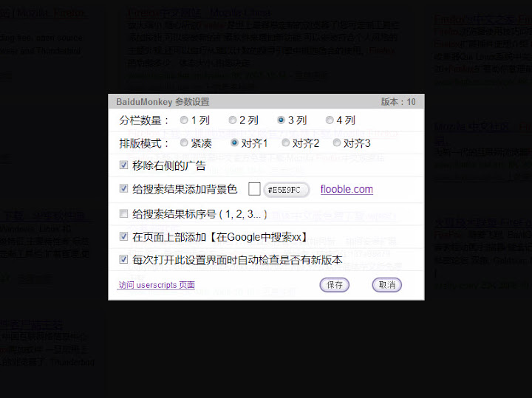Click the 取消 cancel button
The height and width of the screenshot is (398, 532).
click(387, 285)
